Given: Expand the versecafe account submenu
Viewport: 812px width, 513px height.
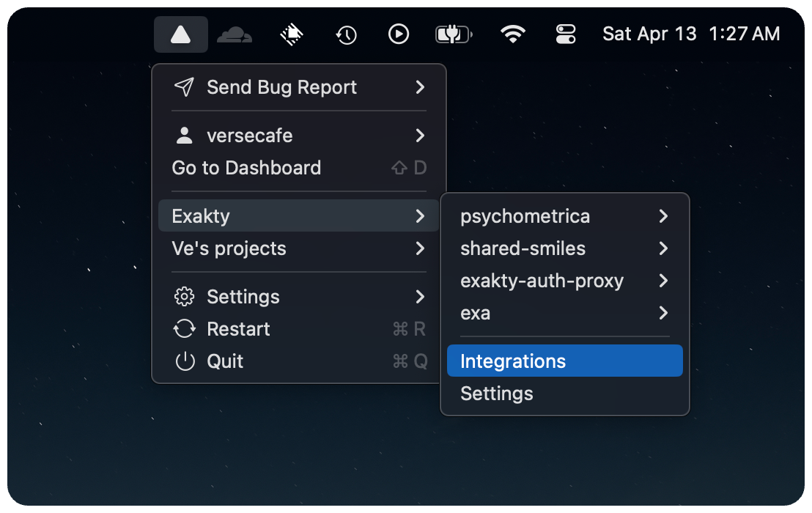Looking at the screenshot, I should click(x=298, y=136).
